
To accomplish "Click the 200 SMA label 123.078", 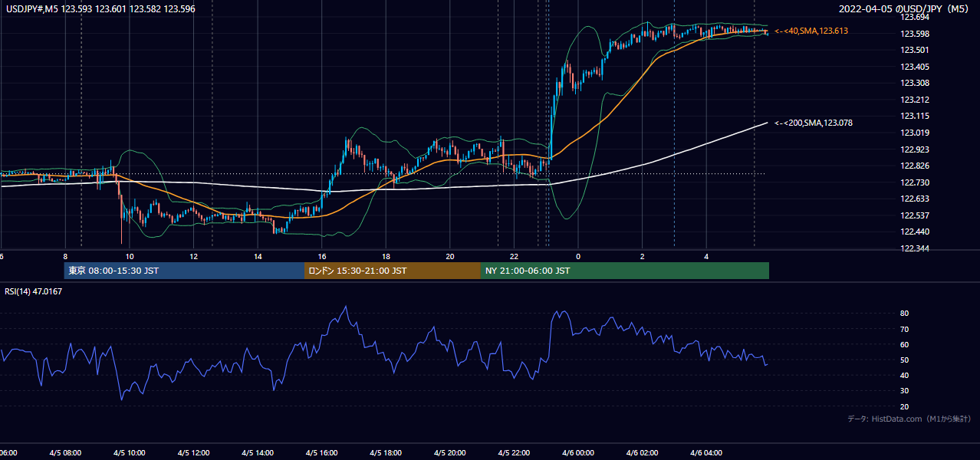I will coord(813,123).
